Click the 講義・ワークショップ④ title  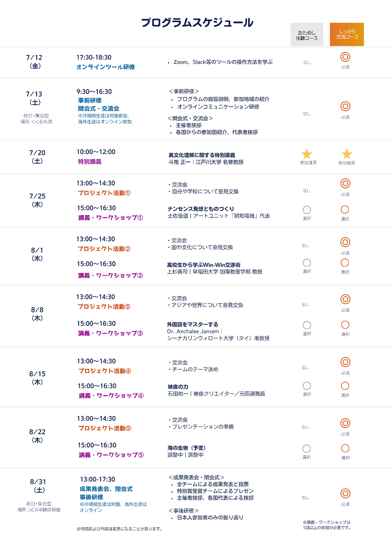[111, 396]
